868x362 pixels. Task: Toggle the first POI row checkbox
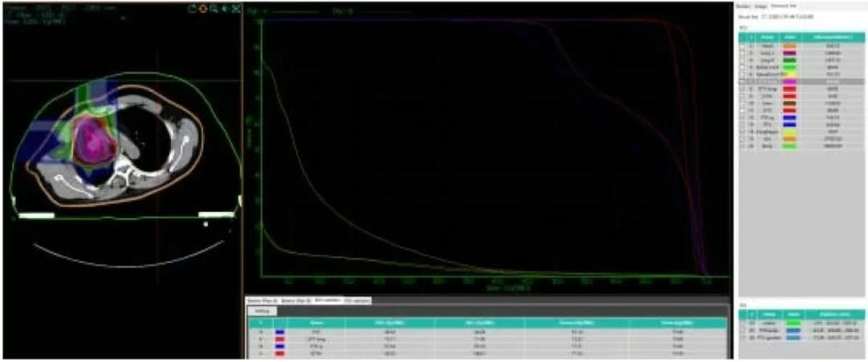(743, 322)
